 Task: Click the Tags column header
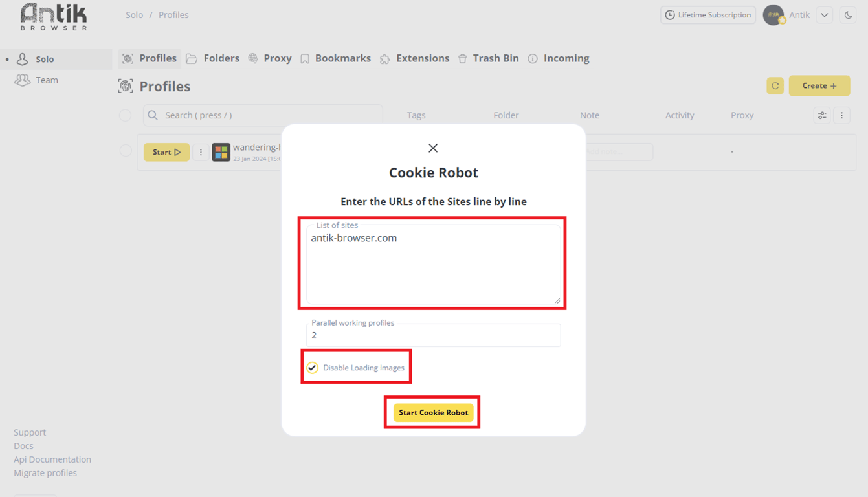pos(416,115)
